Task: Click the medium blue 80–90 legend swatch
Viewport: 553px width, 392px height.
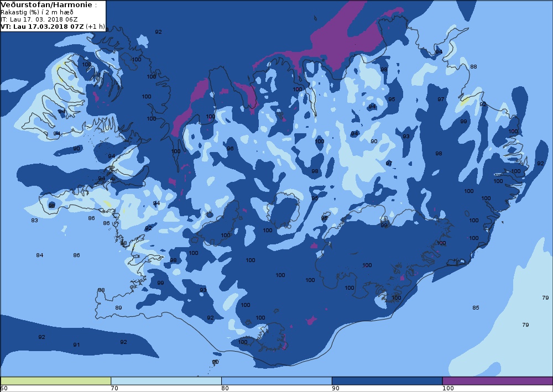Action: [x=276, y=381]
